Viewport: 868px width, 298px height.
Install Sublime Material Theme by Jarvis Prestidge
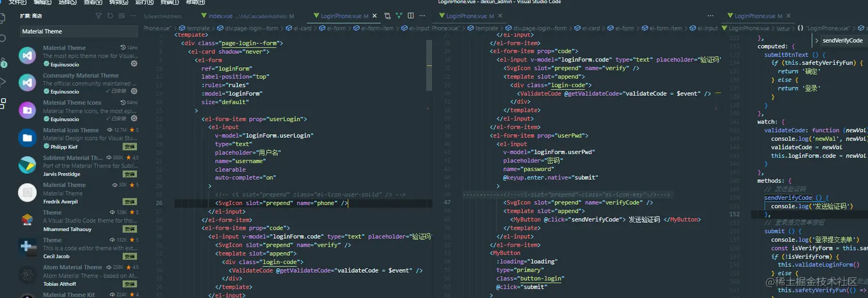pyautogui.click(x=130, y=174)
